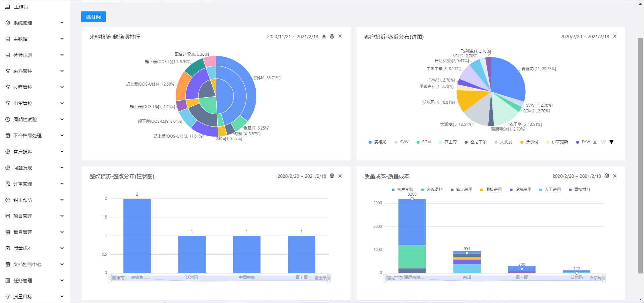Click the 周期性试验 clock icon
The image size is (644, 303).
(x=8, y=119)
